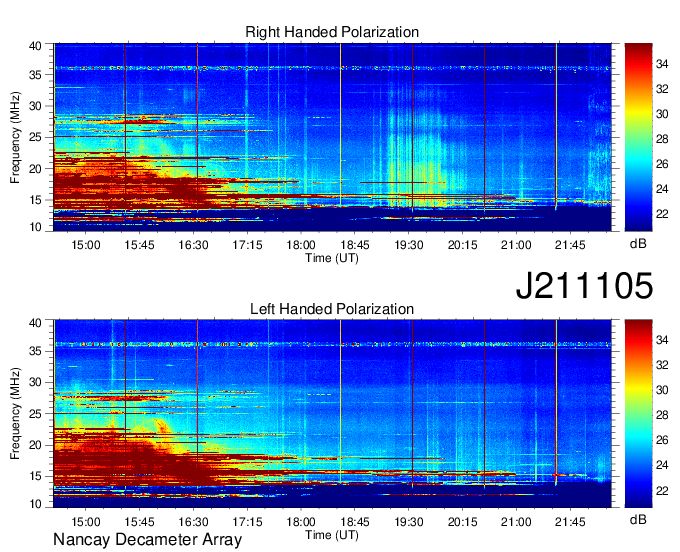The width and height of the screenshot is (680, 552).
Task: Click the 'dB' label under bottom colorbar
Action: point(638,519)
